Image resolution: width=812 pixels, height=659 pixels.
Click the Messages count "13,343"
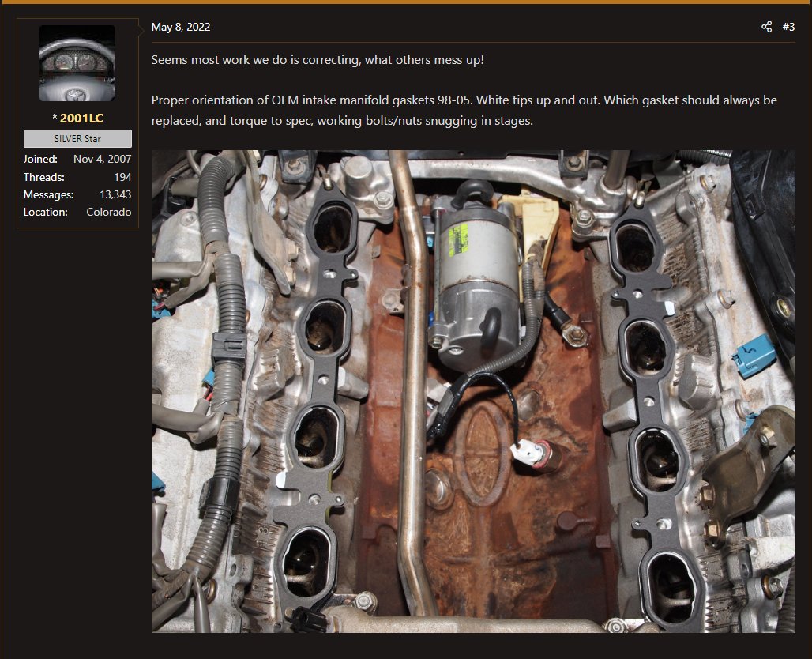[x=115, y=194]
